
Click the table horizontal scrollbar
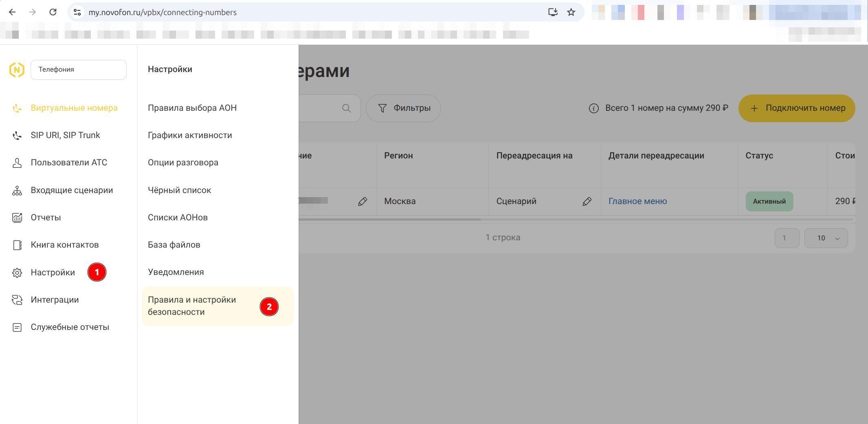[x=390, y=220]
